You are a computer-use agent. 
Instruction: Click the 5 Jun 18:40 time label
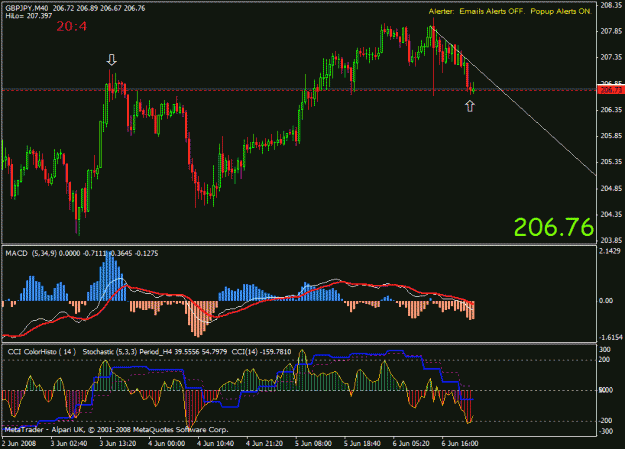362,443
